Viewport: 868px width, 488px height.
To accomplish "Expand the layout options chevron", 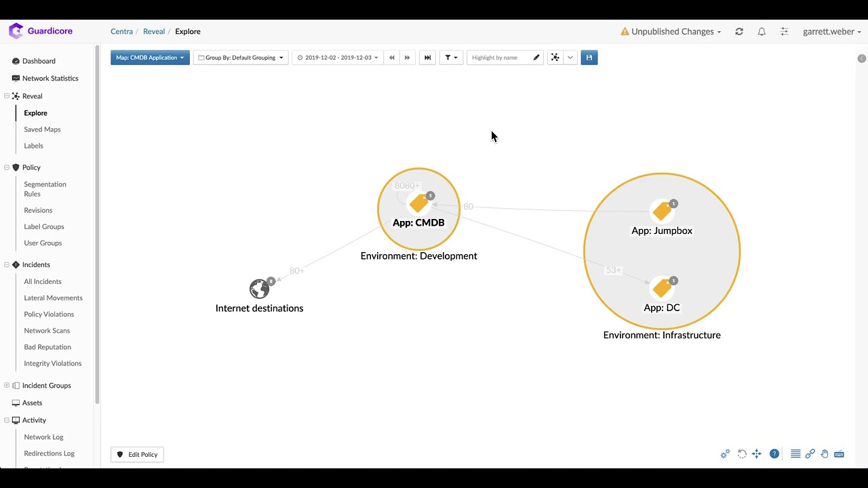I will click(x=570, y=58).
